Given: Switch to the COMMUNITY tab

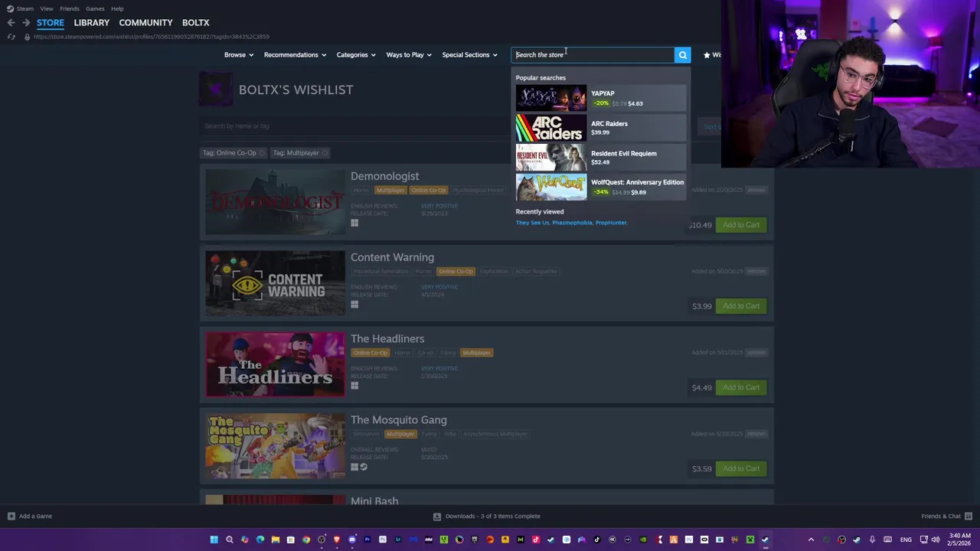Looking at the screenshot, I should (145, 22).
